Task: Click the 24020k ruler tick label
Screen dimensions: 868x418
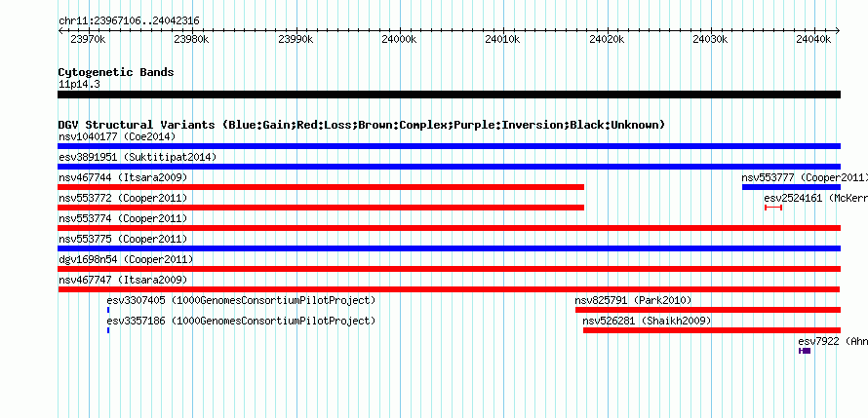Action: pos(607,39)
